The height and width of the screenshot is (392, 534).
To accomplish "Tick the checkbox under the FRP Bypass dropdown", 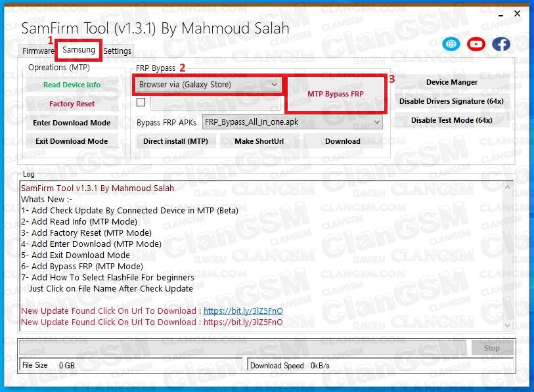I will [x=141, y=102].
